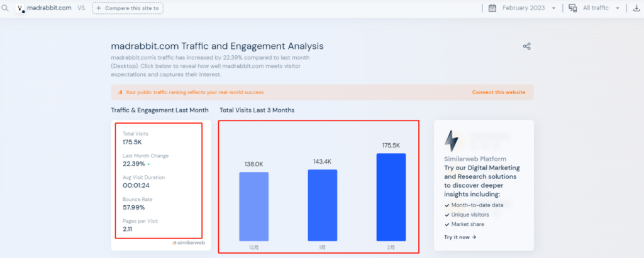The height and width of the screenshot is (258, 644).
Task: Click the 12月 axis label
Action: pyautogui.click(x=254, y=248)
